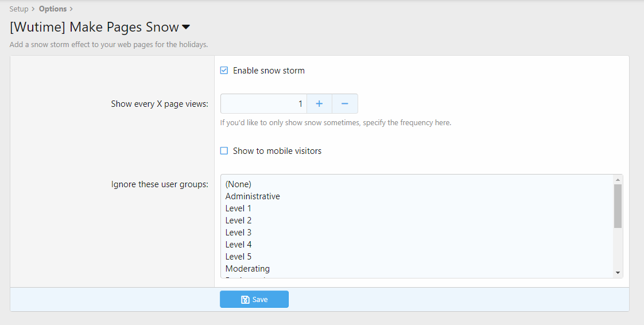Go to Setup breadcrumb link

click(19, 9)
